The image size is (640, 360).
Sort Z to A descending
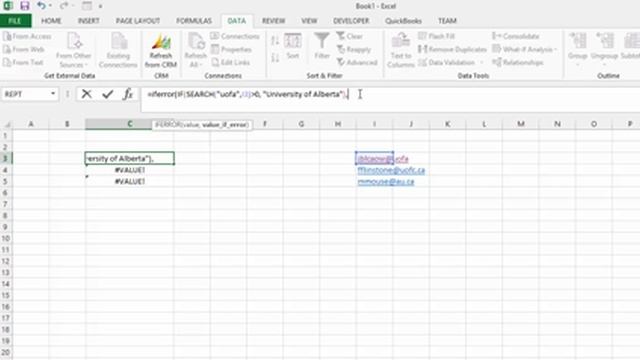point(275,58)
